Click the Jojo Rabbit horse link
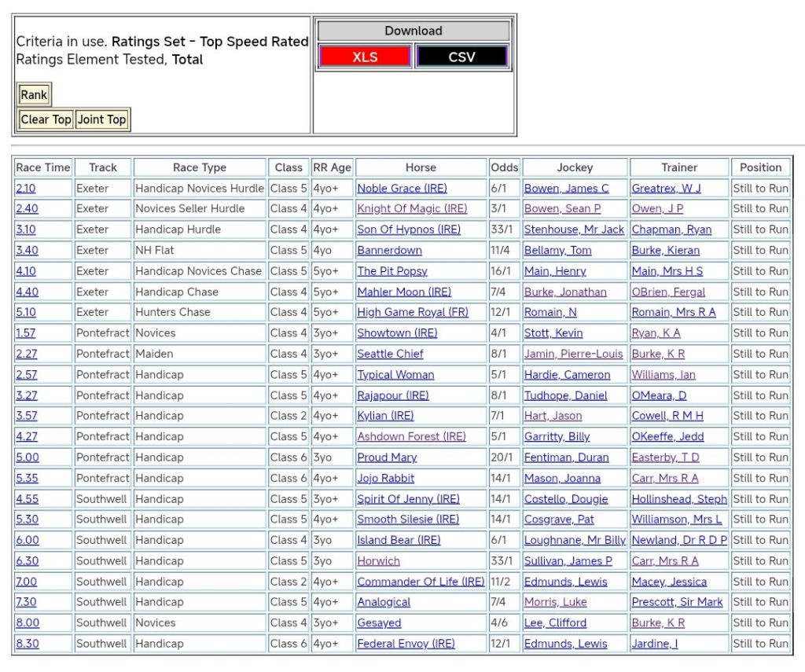Screen dimensions: 805x672 pyautogui.click(x=385, y=478)
